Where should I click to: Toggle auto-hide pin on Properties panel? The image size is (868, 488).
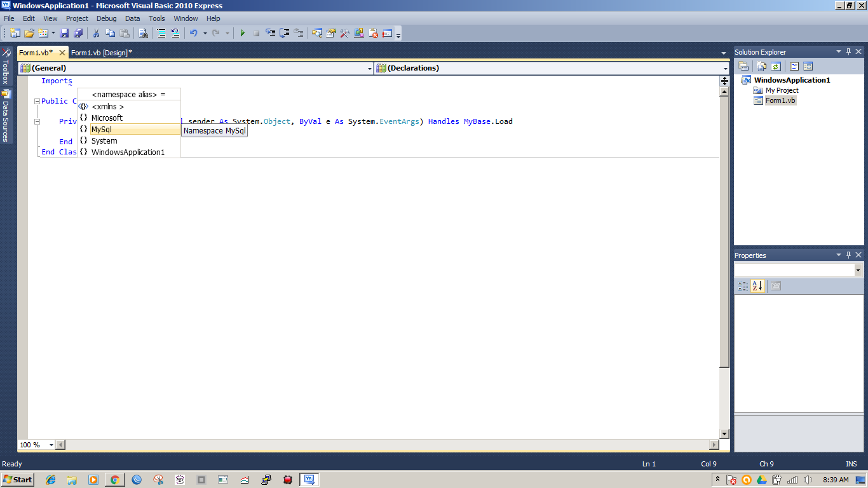(x=848, y=255)
